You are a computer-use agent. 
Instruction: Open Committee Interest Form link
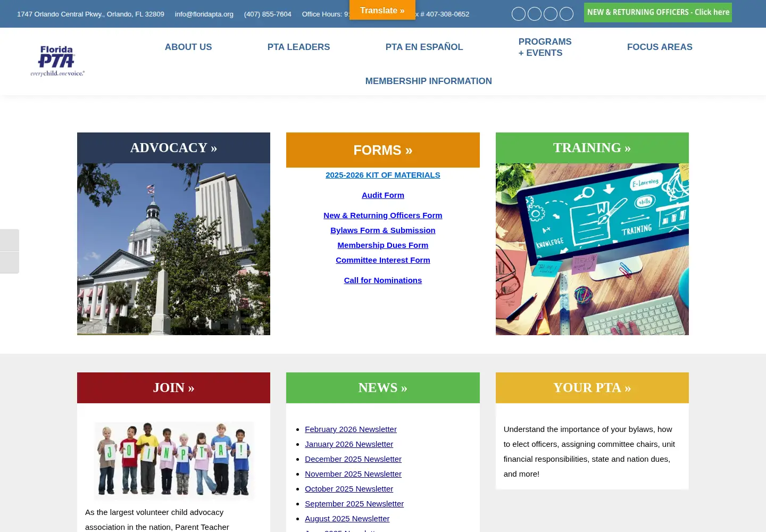click(x=383, y=260)
